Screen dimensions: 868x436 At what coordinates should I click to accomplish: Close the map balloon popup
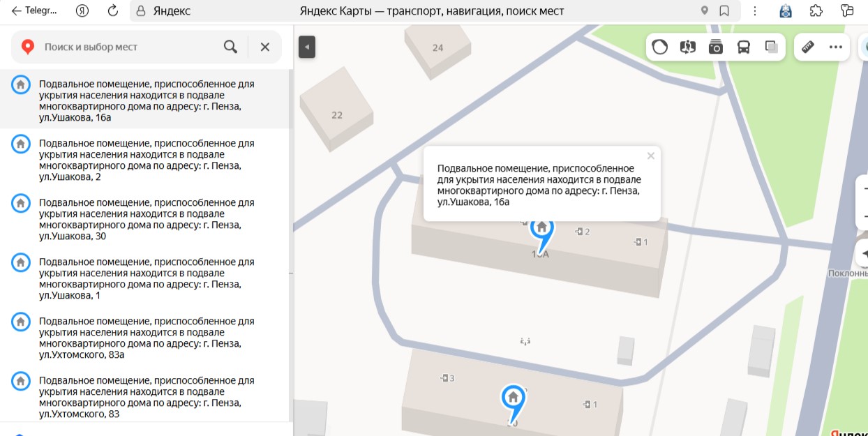[x=651, y=156]
